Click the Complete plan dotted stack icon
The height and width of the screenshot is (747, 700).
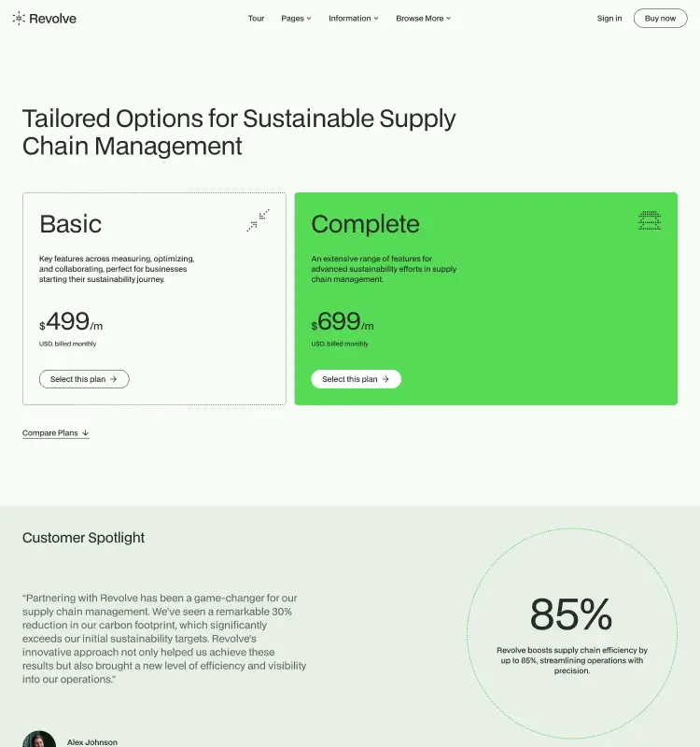click(650, 220)
